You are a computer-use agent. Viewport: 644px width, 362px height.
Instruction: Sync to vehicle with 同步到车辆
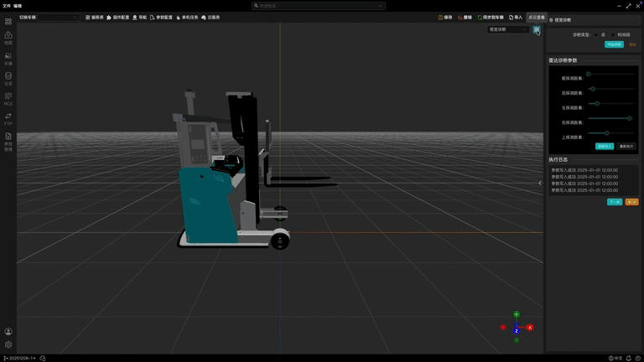pyautogui.click(x=491, y=17)
